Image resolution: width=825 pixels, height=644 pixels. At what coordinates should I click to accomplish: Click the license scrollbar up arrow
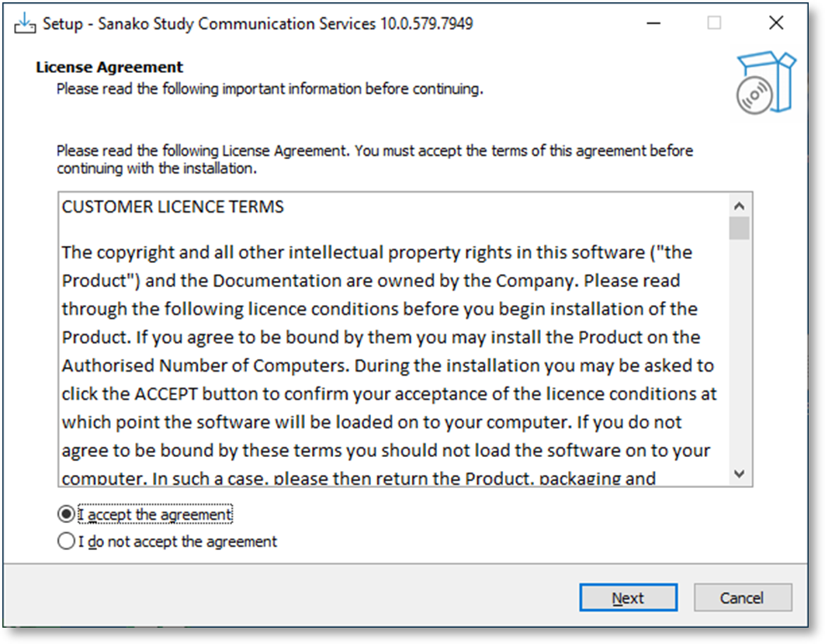pos(739,206)
